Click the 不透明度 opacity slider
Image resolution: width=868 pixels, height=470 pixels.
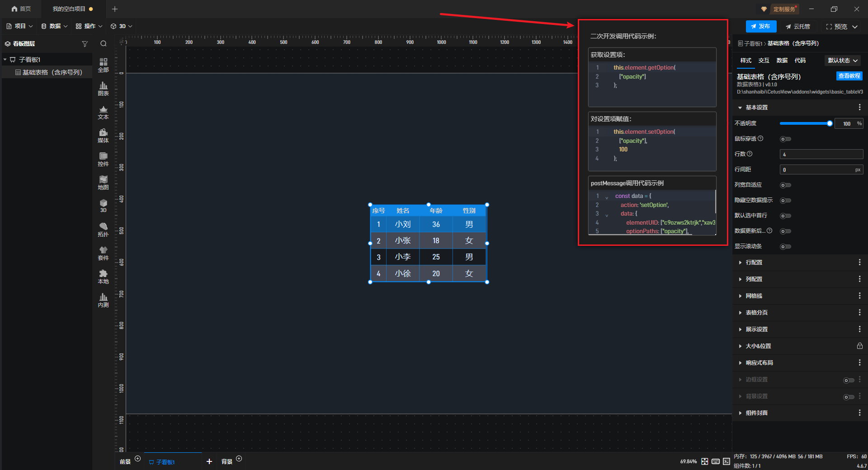805,123
